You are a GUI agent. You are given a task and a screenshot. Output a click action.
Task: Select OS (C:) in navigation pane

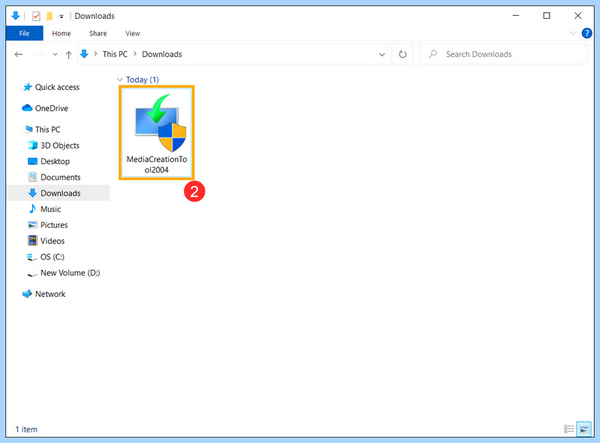pos(52,257)
